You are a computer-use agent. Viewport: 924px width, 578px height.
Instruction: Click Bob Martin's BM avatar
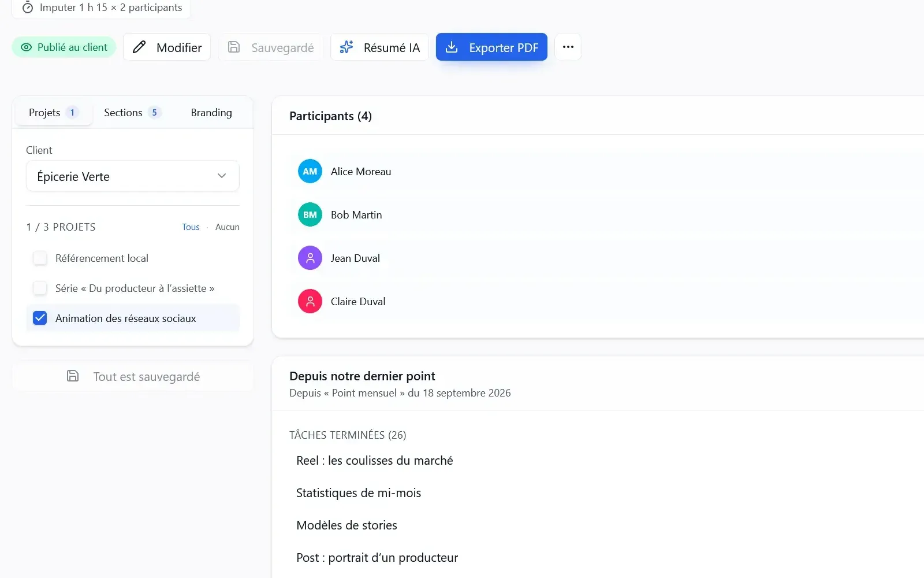[310, 214]
